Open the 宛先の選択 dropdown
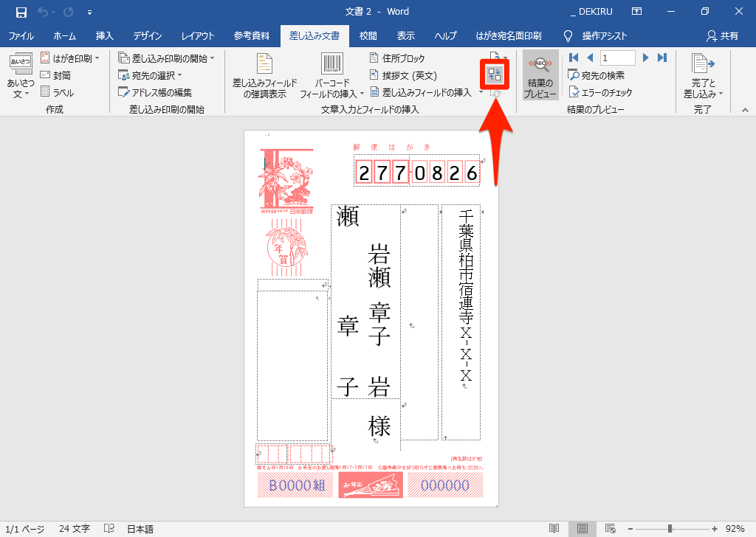 [x=151, y=75]
